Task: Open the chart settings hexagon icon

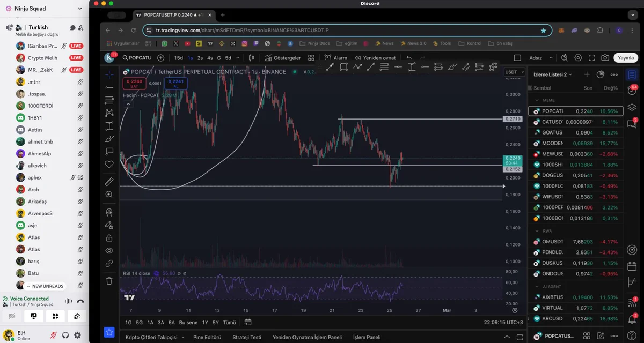Action: (578, 58)
